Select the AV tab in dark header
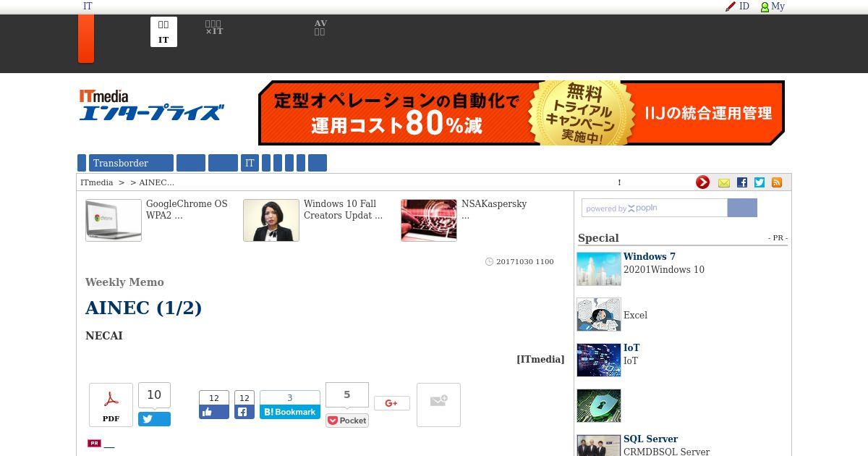The image size is (868, 456). point(320,28)
